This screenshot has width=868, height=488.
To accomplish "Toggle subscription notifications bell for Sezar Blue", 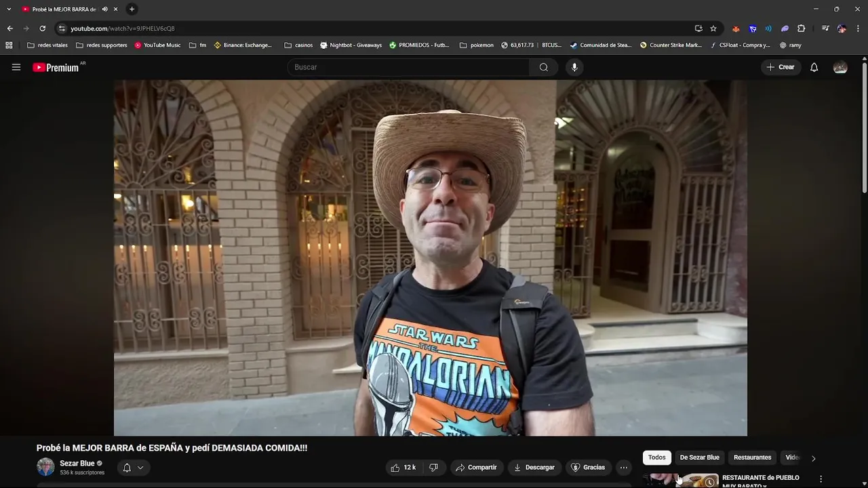I will click(133, 468).
